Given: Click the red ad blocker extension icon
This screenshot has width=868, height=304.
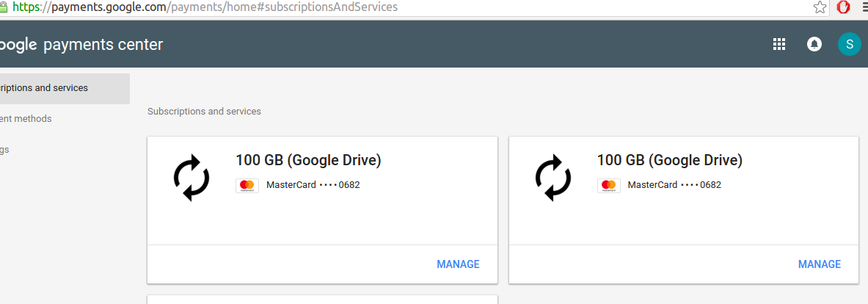Looking at the screenshot, I should pyautogui.click(x=843, y=7).
